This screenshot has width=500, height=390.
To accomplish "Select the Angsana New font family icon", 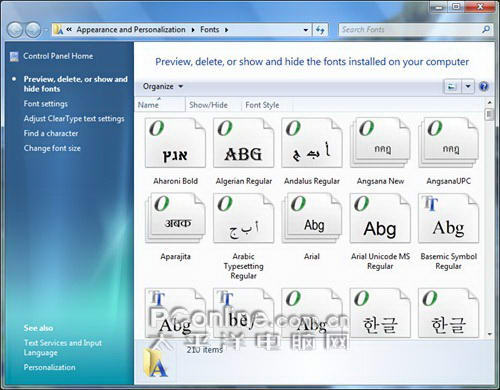I will click(380, 143).
